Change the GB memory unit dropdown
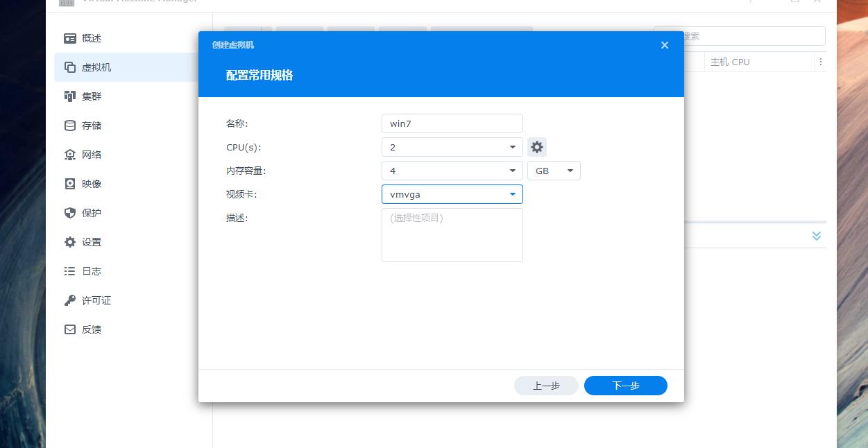Image resolution: width=868 pixels, height=448 pixels. point(554,171)
